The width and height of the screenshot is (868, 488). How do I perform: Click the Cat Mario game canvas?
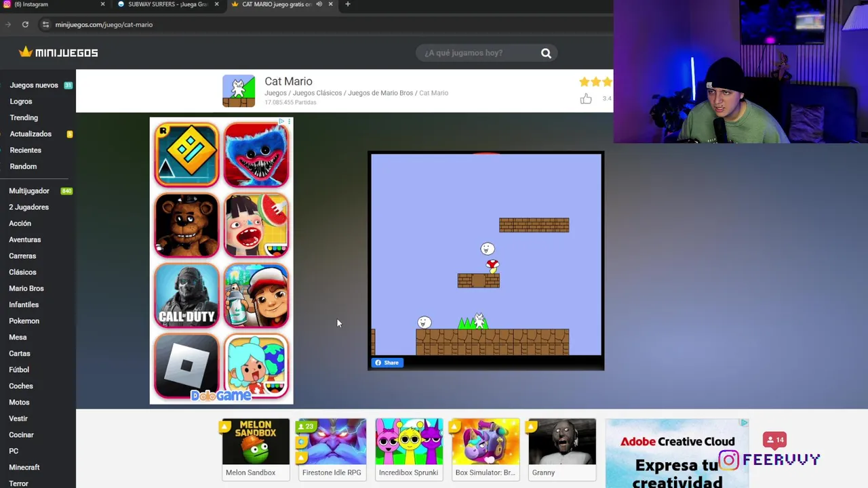[486, 255]
